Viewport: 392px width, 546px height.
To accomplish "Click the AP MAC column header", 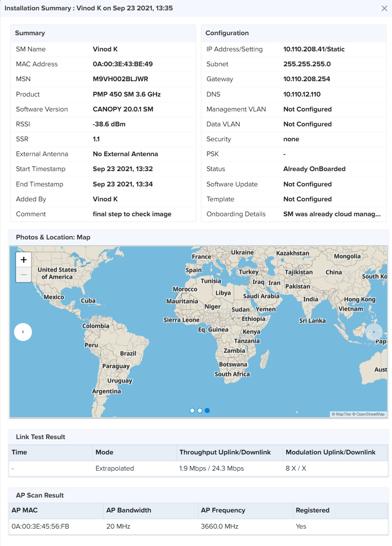I will 25,510.
